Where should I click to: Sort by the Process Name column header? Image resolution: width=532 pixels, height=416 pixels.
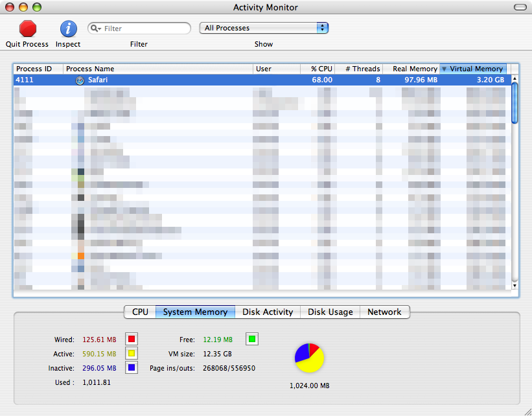click(158, 69)
